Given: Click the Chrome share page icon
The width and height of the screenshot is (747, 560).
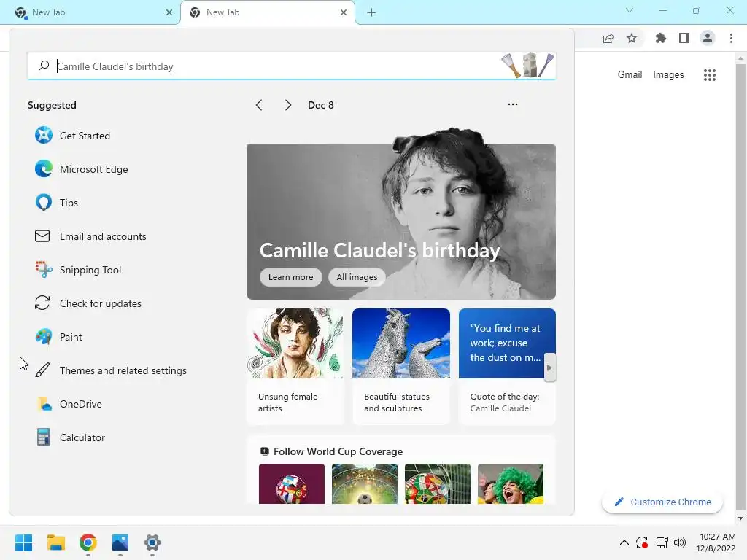Looking at the screenshot, I should pyautogui.click(x=608, y=39).
